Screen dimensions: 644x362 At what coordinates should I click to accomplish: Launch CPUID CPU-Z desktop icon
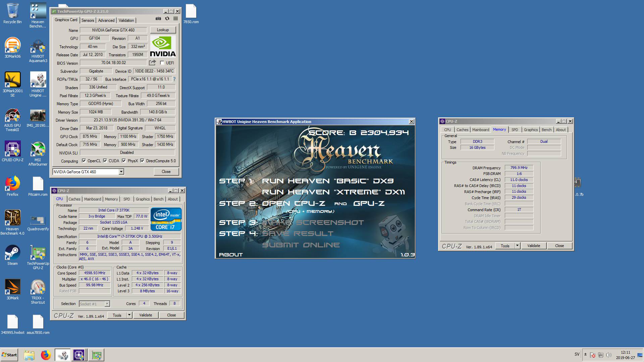pyautogui.click(x=12, y=151)
